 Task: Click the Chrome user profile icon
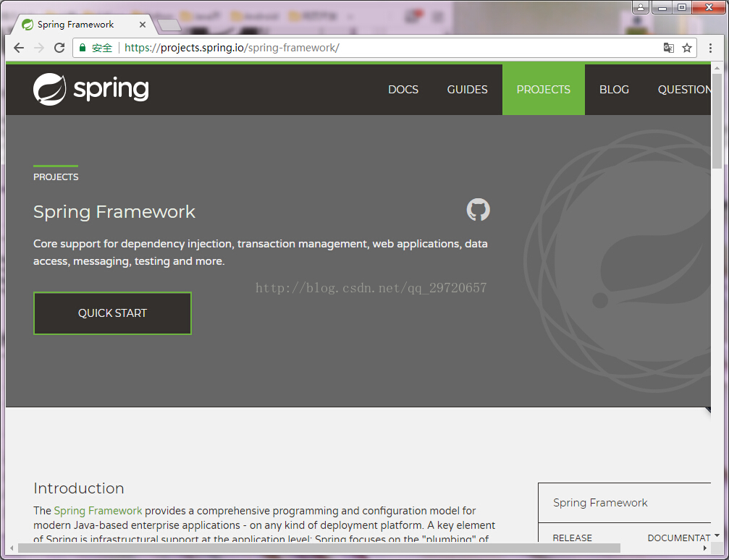(x=640, y=7)
